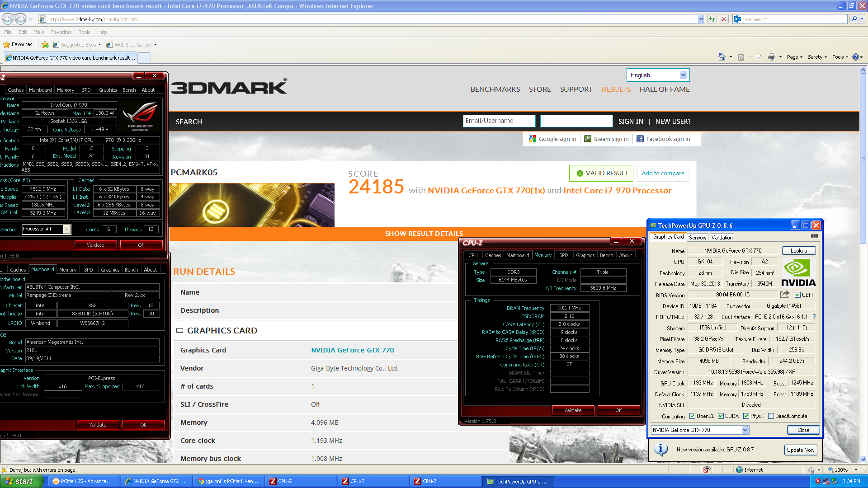Click the security shield tray icon
This screenshot has height=488, width=868.
click(818, 481)
